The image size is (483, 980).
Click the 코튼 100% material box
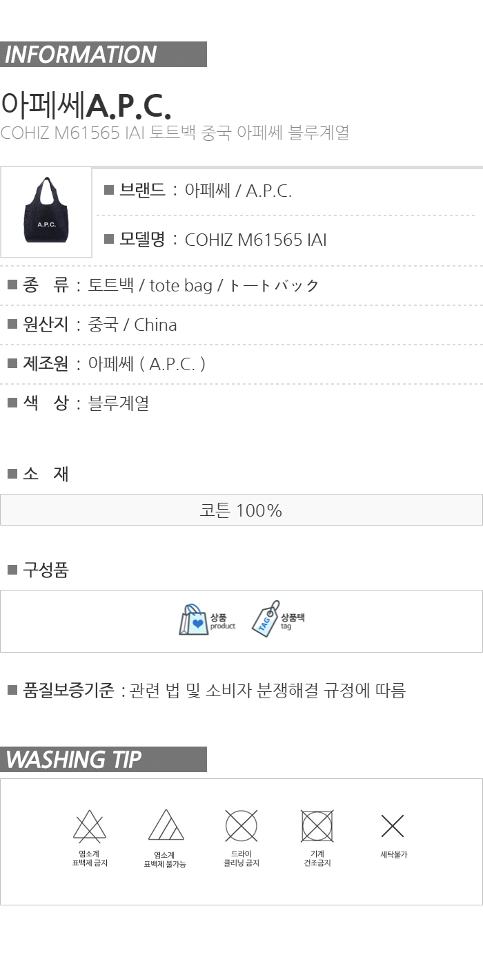tap(241, 510)
